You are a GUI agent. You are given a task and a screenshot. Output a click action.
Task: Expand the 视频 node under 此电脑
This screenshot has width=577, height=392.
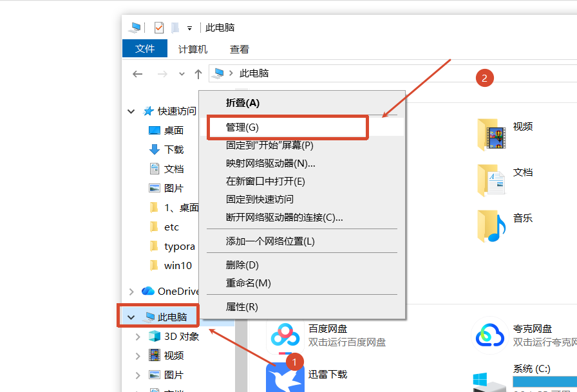click(x=138, y=356)
